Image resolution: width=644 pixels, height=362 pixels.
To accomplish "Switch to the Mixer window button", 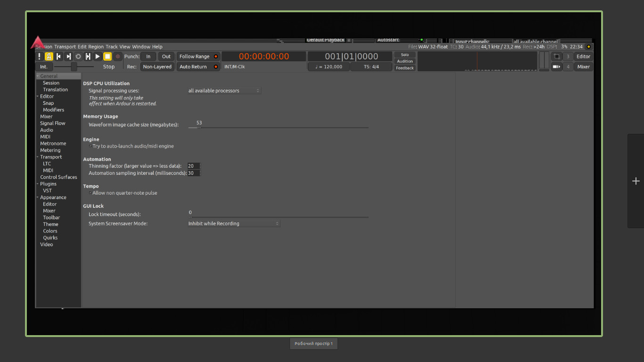I will (583, 67).
